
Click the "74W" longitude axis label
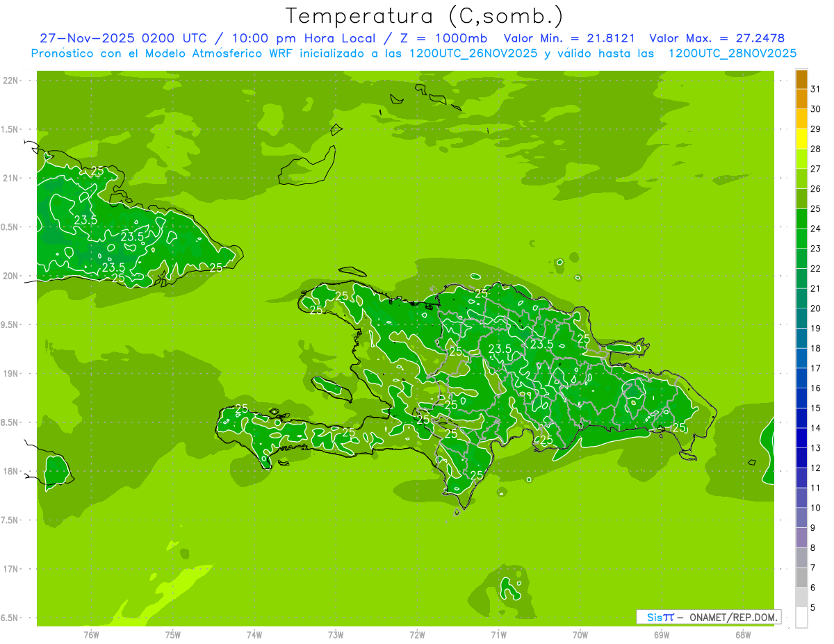click(x=254, y=635)
